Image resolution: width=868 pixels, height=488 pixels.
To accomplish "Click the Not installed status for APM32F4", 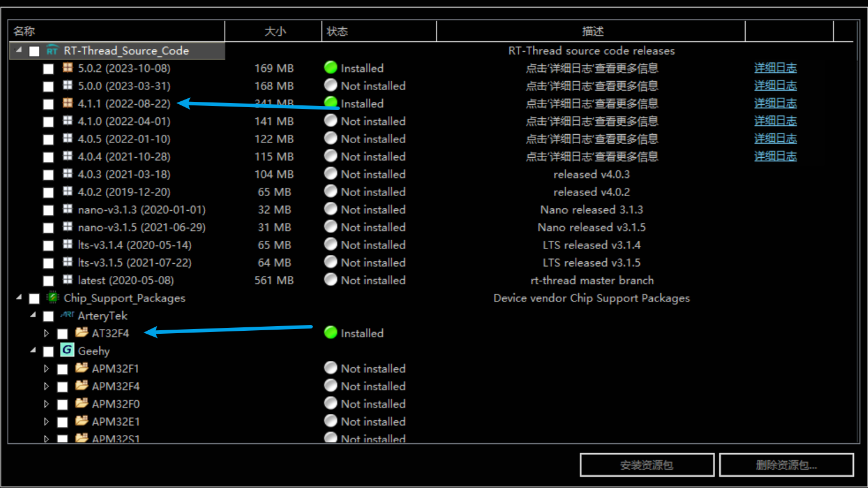I will tap(373, 386).
